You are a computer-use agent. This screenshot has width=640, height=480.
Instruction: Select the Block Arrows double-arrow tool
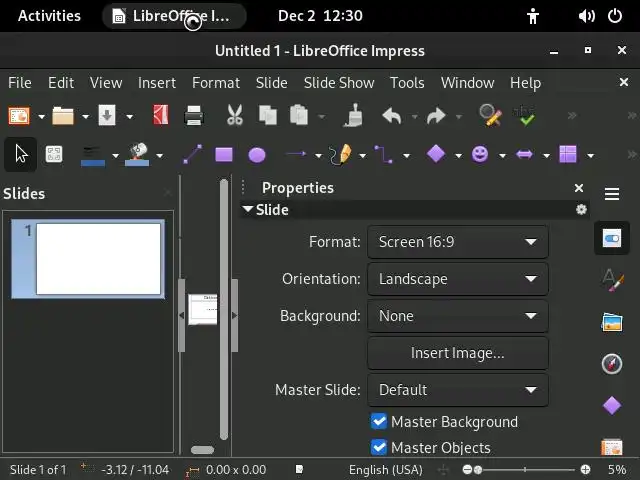(x=524, y=155)
